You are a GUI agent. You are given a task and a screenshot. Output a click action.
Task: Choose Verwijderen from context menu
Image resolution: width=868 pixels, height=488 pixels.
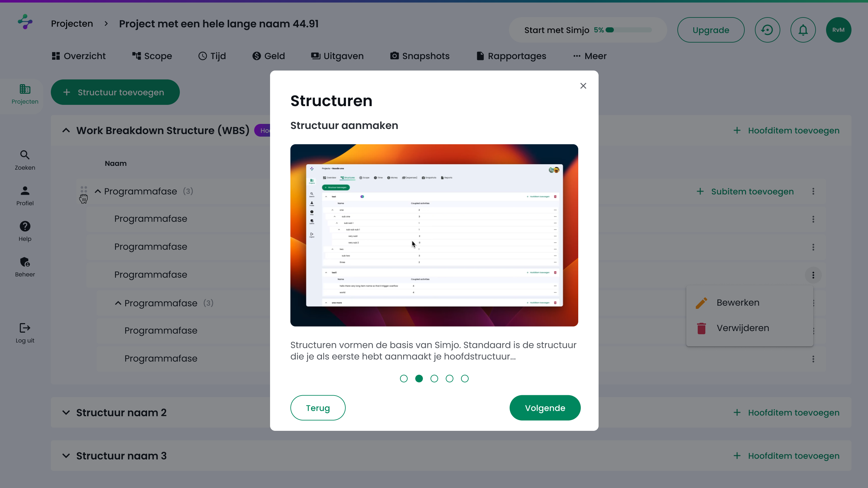click(x=749, y=328)
